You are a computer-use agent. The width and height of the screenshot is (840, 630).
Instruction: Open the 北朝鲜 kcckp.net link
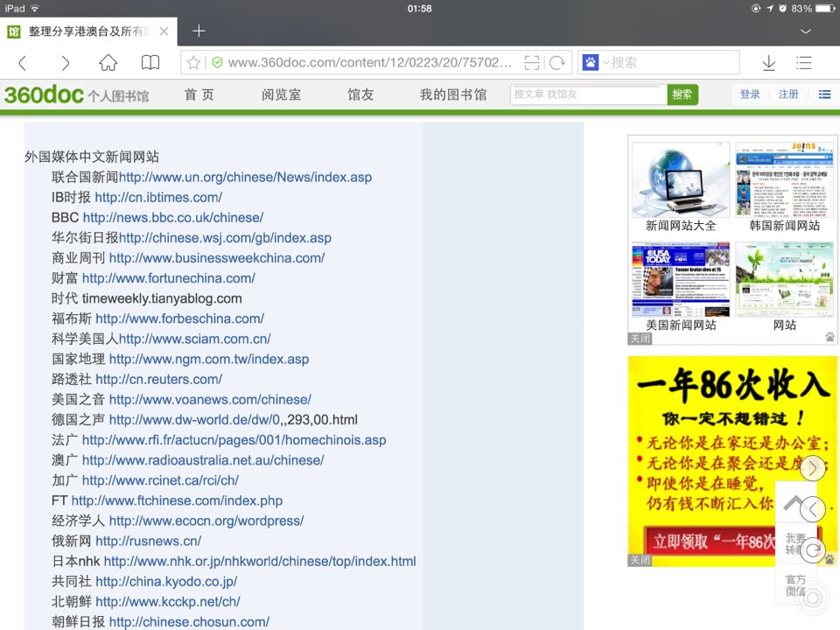(168, 602)
